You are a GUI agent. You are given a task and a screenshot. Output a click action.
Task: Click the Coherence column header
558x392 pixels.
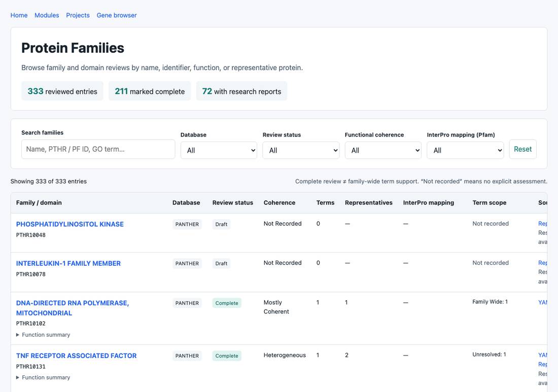click(x=280, y=202)
